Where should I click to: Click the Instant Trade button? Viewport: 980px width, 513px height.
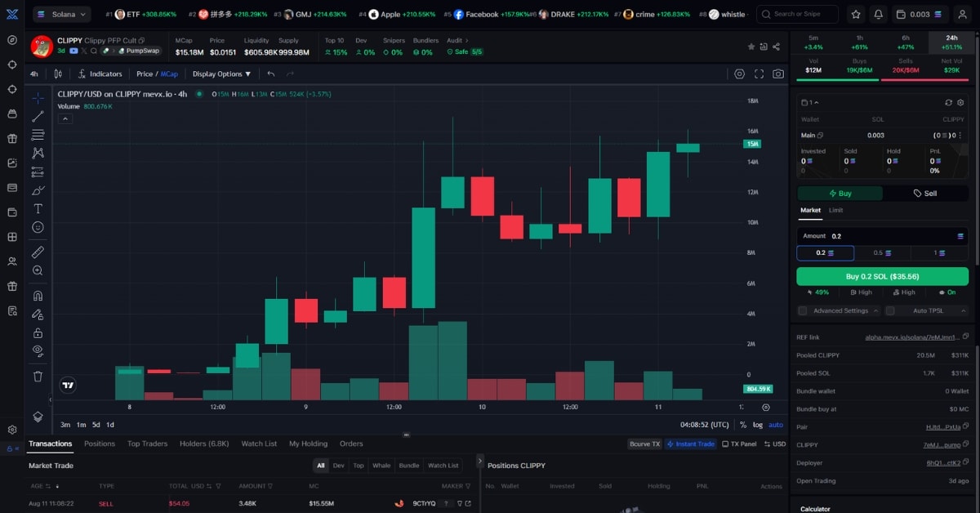click(690, 444)
